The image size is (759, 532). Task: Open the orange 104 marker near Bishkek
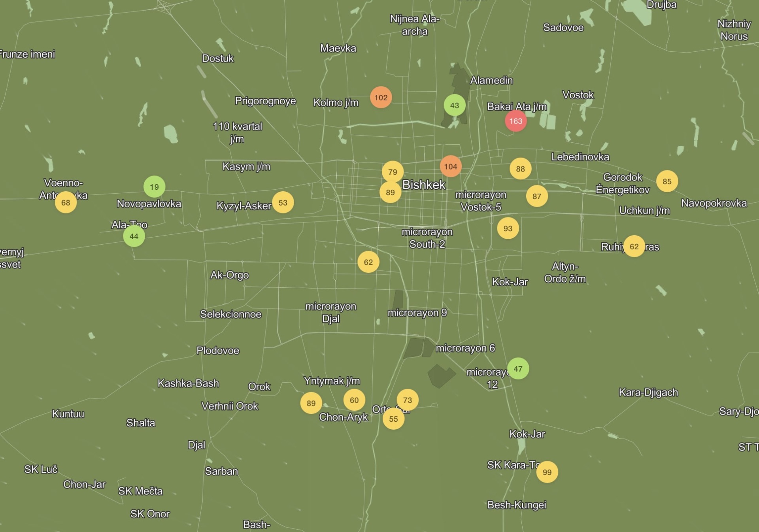(x=450, y=166)
